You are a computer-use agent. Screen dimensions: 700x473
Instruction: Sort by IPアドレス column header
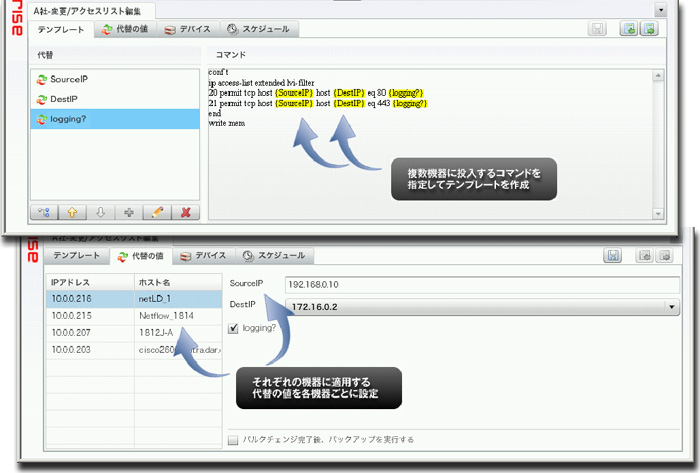click(90, 282)
